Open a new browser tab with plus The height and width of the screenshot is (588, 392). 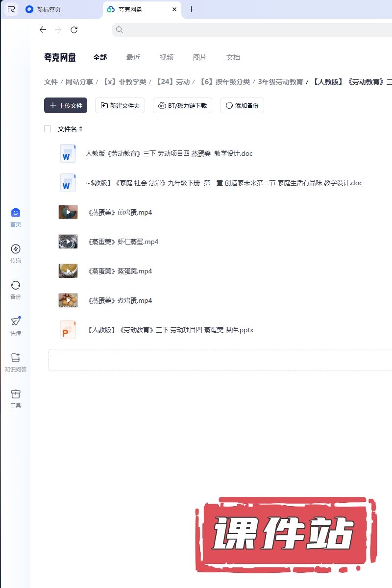click(191, 9)
